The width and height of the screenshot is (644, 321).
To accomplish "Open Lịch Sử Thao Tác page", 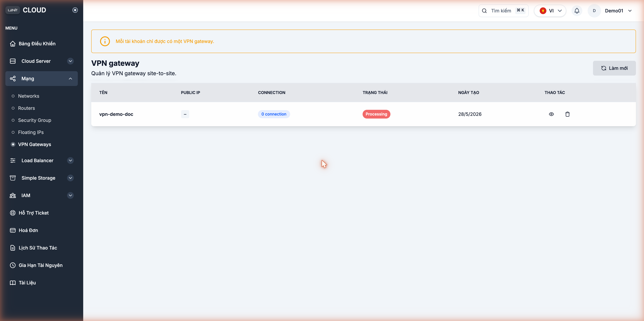I will tap(38, 248).
